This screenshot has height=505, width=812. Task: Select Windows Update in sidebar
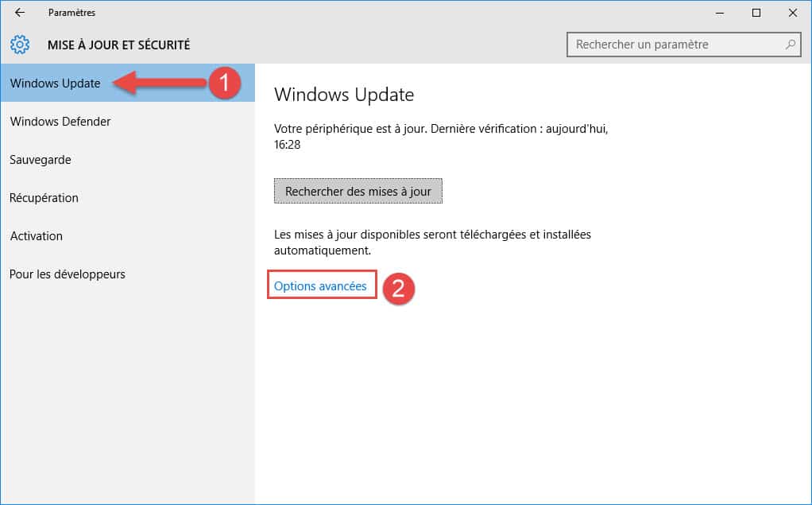127,83
